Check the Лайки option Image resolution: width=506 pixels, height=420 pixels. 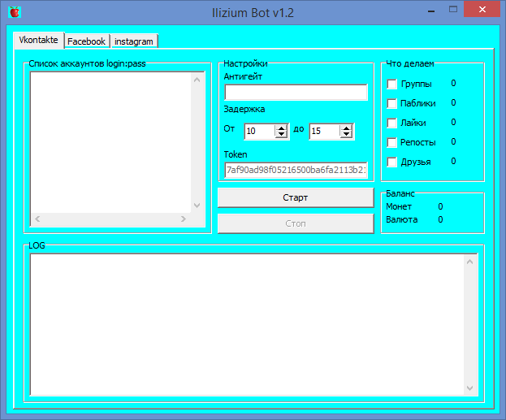tap(392, 123)
